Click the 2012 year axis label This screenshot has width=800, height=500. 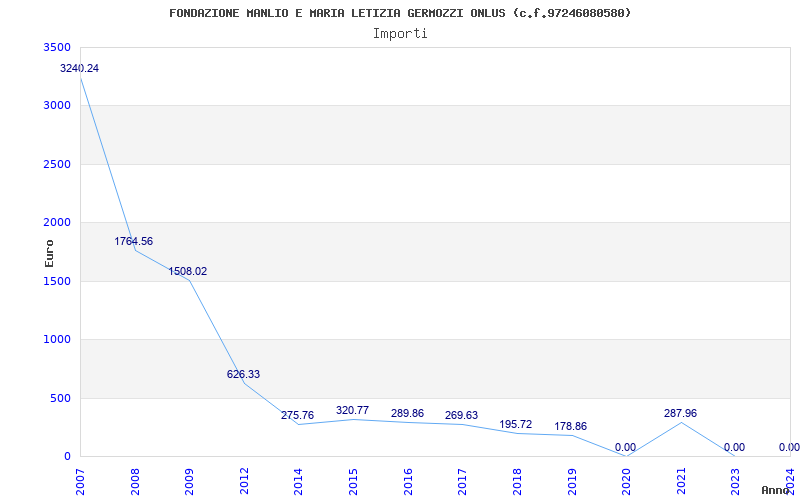pos(244,482)
